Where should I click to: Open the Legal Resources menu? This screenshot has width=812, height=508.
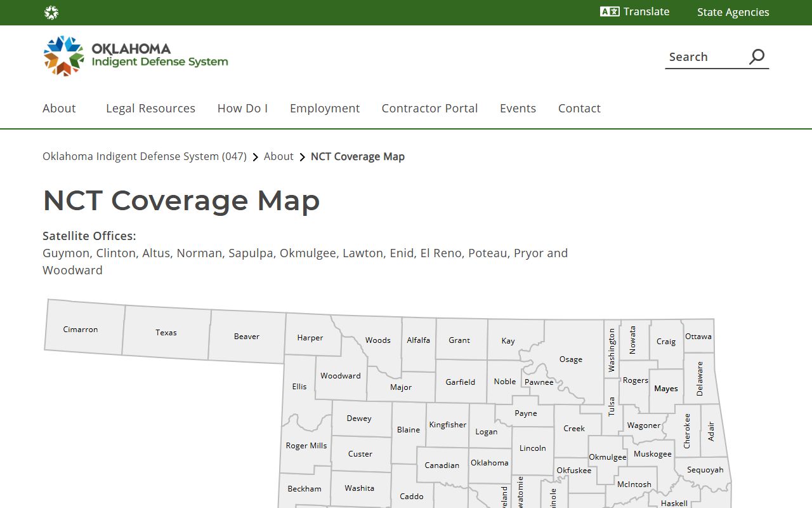tap(150, 108)
